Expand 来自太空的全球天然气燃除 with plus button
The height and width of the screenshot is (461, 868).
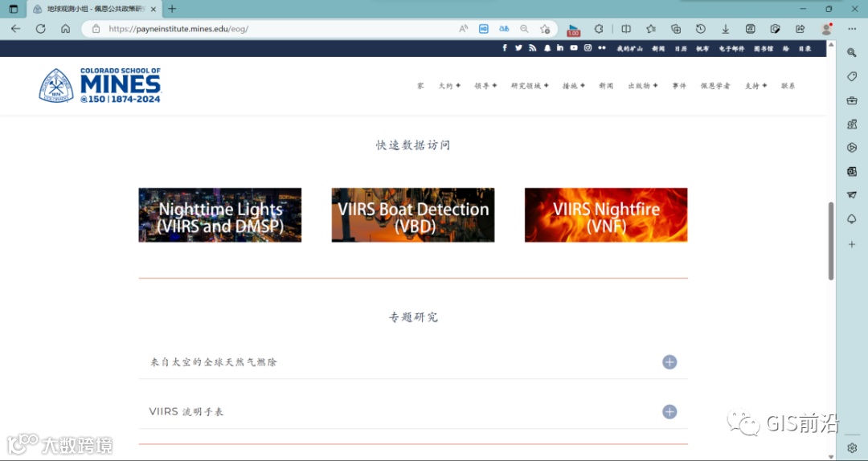pyautogui.click(x=669, y=362)
